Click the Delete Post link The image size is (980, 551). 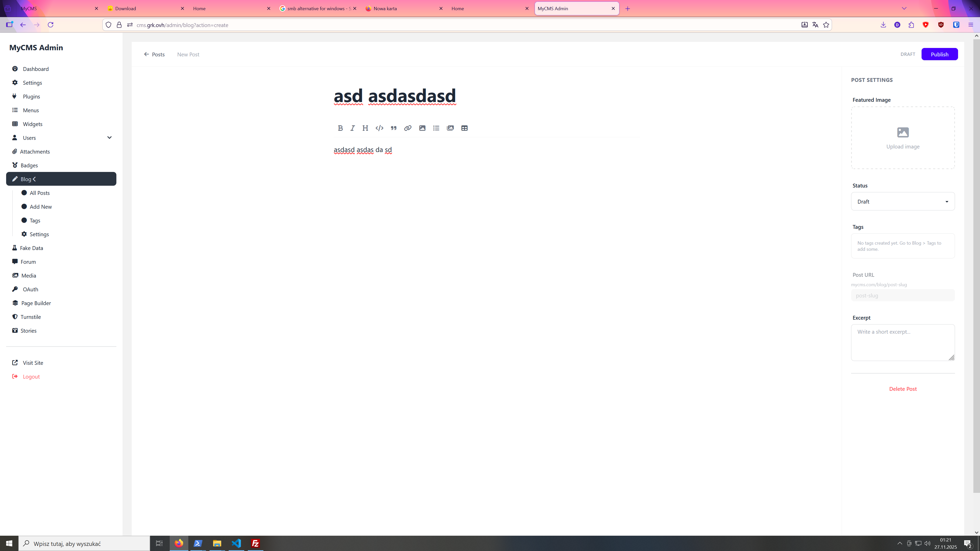pos(902,389)
